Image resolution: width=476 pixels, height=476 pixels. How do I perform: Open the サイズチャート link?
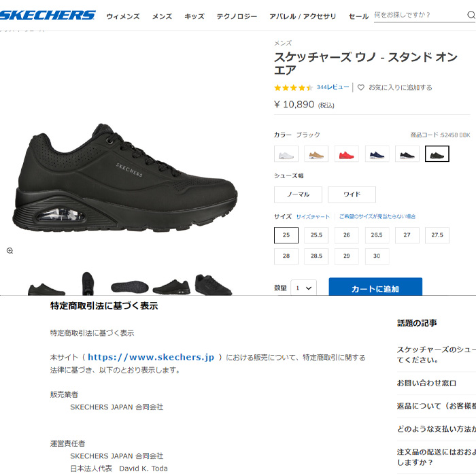(313, 217)
